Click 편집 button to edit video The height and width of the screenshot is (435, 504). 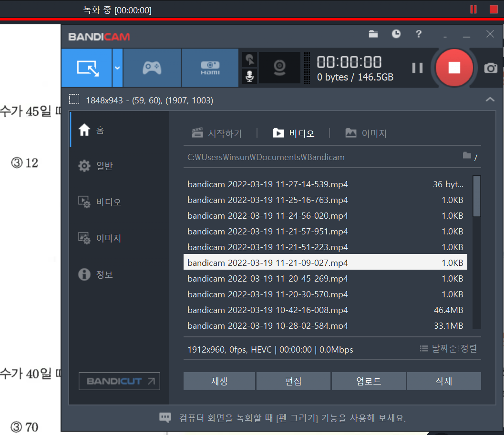(293, 381)
